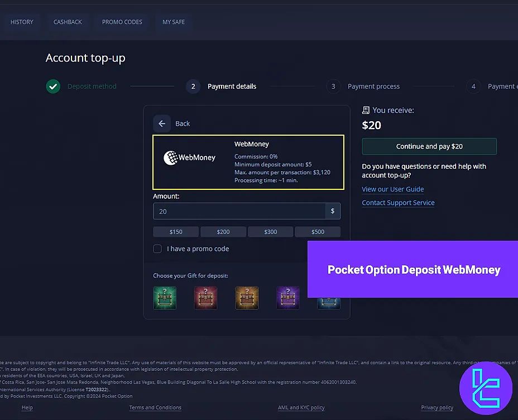Enable the I have a promo code checkbox
Viewport: 518px width, 420px height.
point(157,249)
